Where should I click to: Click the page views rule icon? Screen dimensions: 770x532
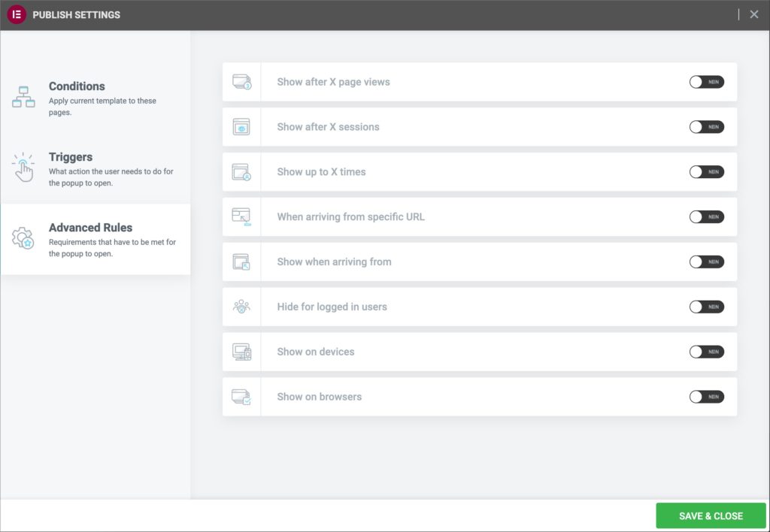coord(241,82)
